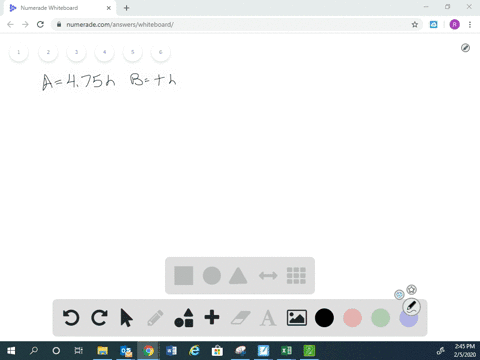Click the compass icon at top right
480x360 pixels.
click(465, 48)
